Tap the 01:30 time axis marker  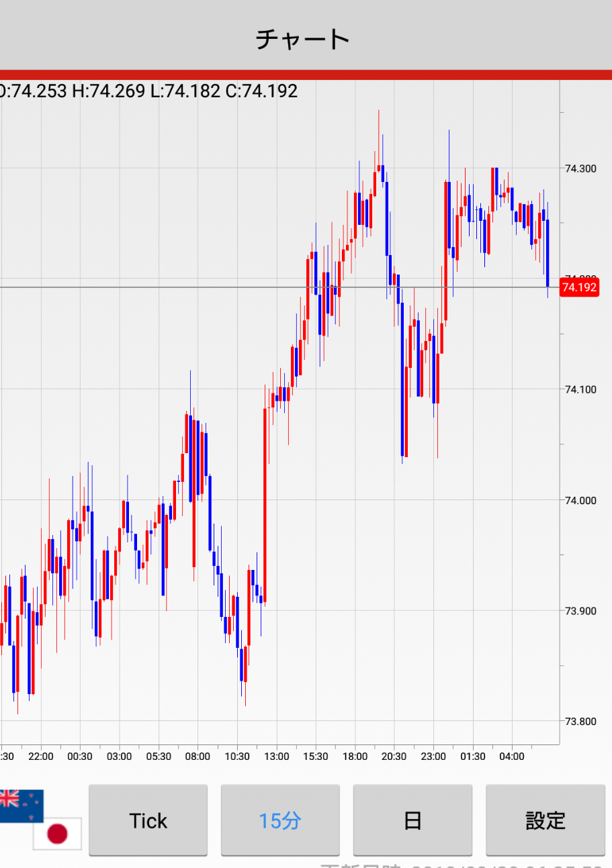472,757
